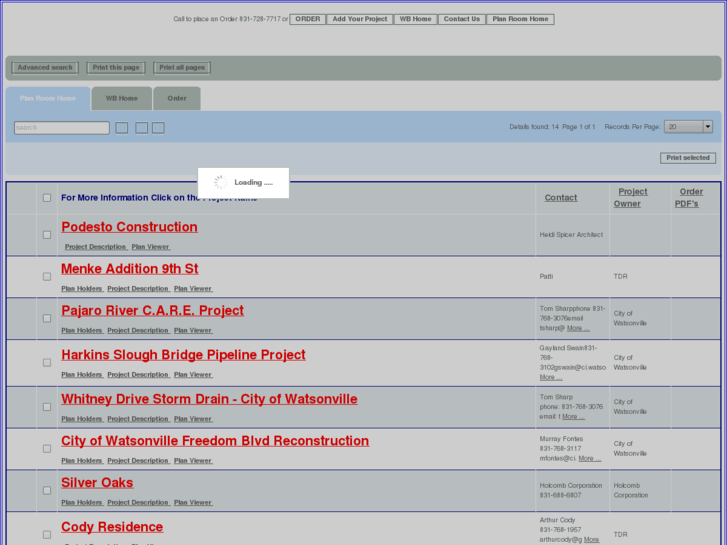Open WB Home from the top button row
727x545 pixels.
(415, 19)
